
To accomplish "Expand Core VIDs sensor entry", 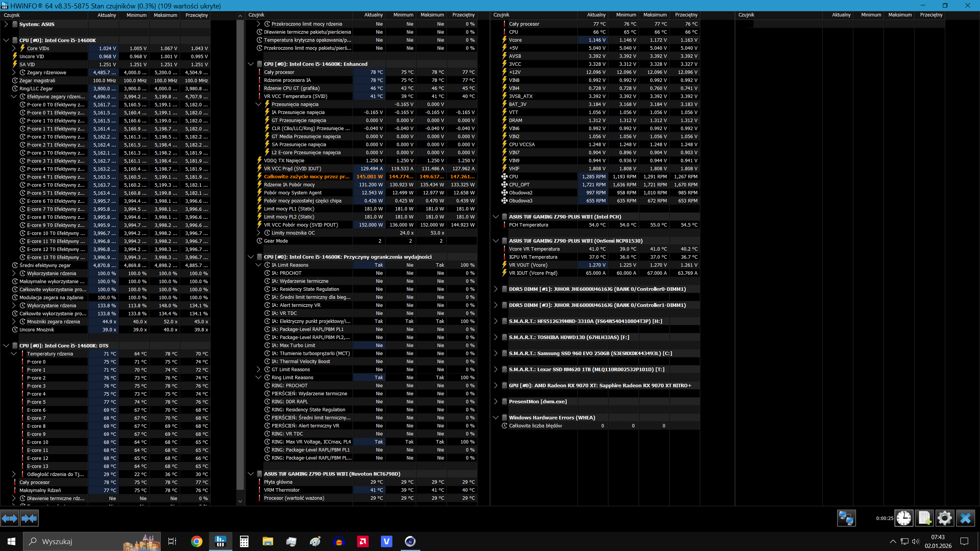I will pos(14,48).
